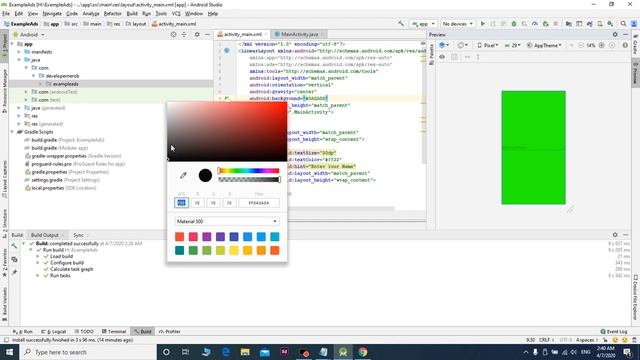The width and height of the screenshot is (640, 360).
Task: Open the AppTheme dropdown in Preview
Action: 544,45
